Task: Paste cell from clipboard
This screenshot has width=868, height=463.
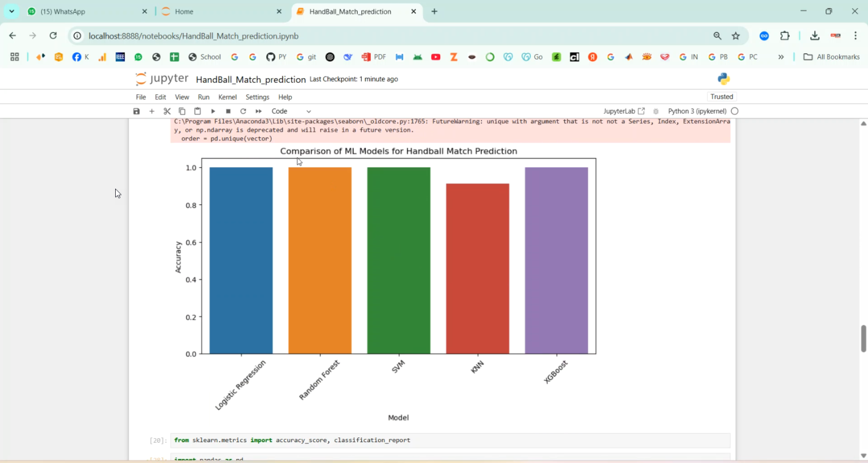Action: (x=197, y=111)
